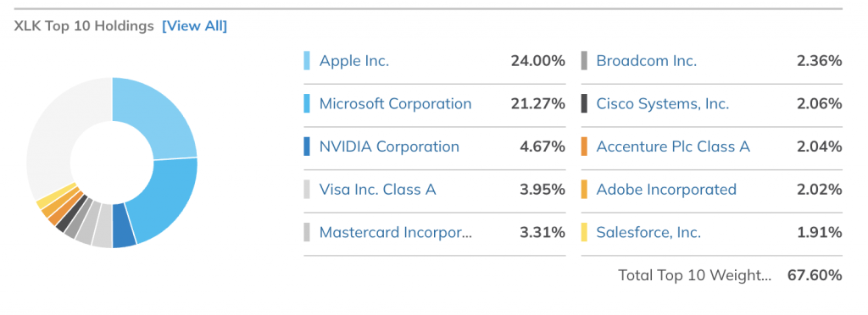868x315 pixels.
Task: Click the dark blue NVIDIA legend swatch
Action: [x=307, y=146]
